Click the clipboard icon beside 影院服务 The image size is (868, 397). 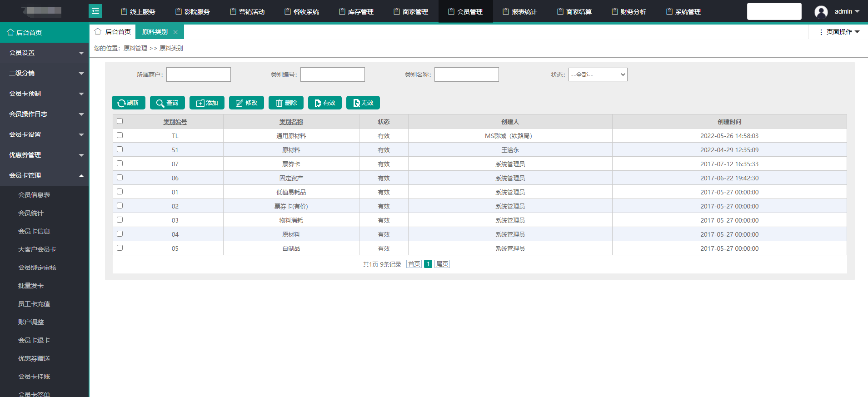[x=179, y=11]
